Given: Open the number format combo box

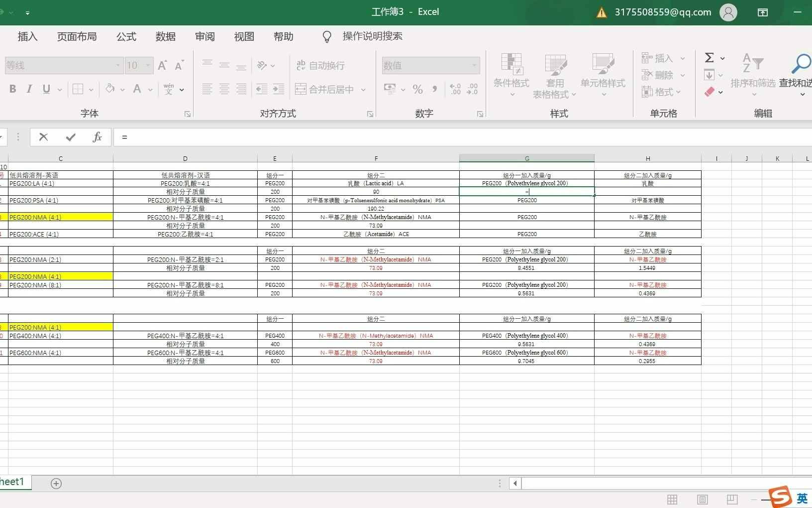Looking at the screenshot, I should click(x=431, y=65).
